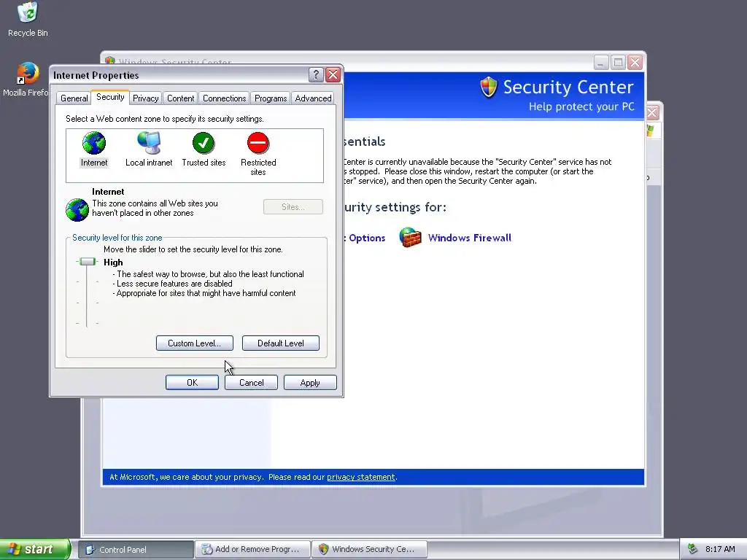The image size is (747, 560).
Task: Click the security level slider handle
Action: pyautogui.click(x=88, y=262)
